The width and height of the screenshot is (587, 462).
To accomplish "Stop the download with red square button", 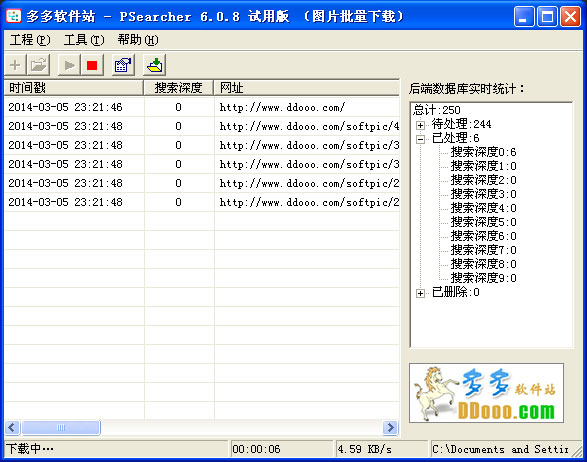I will click(92, 65).
